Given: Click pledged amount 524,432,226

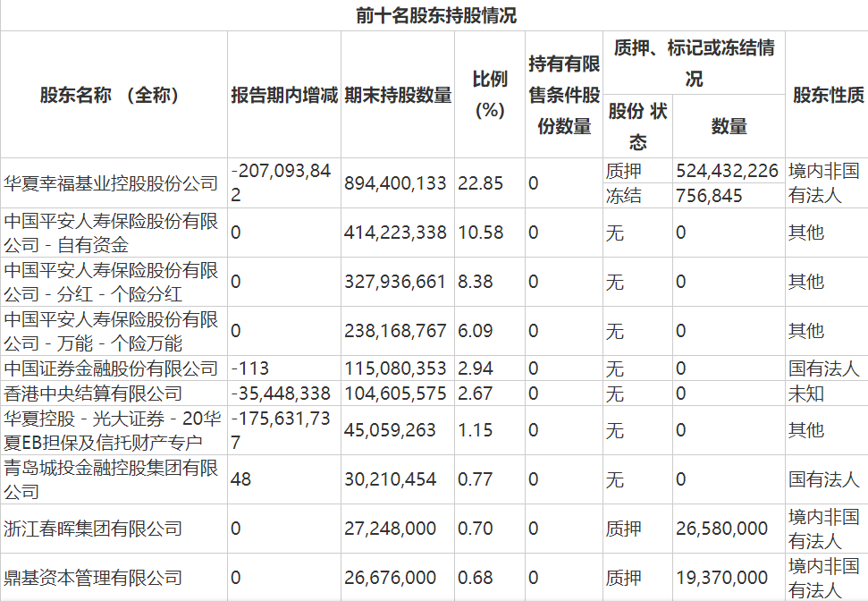Looking at the screenshot, I should click(727, 171).
